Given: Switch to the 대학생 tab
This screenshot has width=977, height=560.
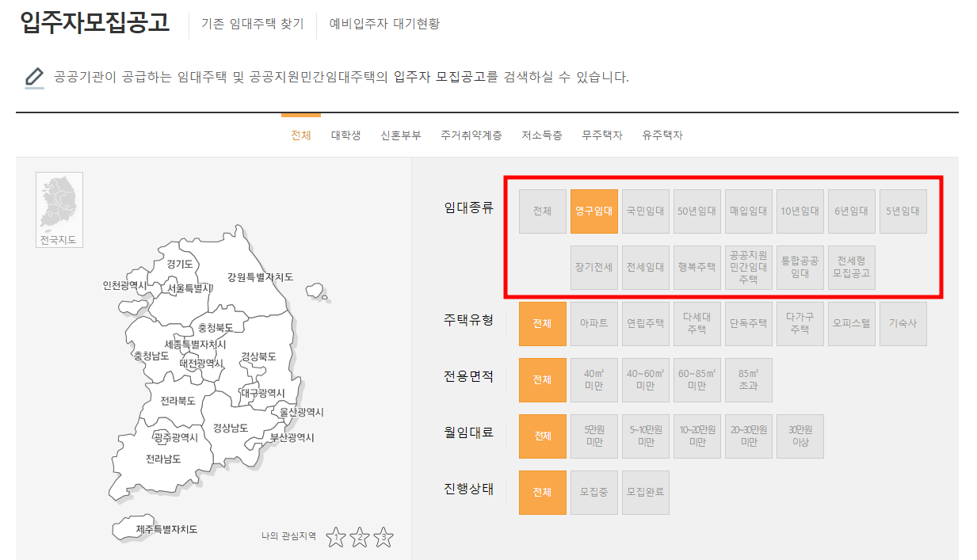Looking at the screenshot, I should tap(345, 135).
